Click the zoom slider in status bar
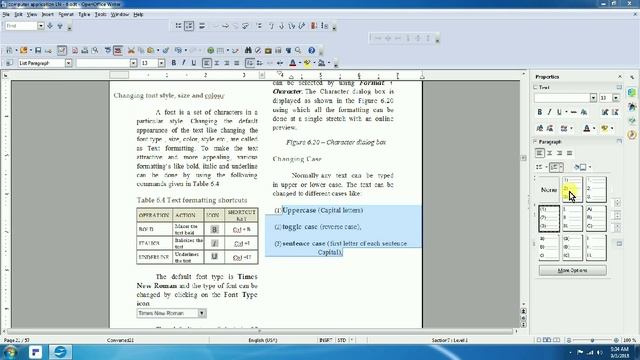The height and width of the screenshot is (360, 640). point(592,340)
